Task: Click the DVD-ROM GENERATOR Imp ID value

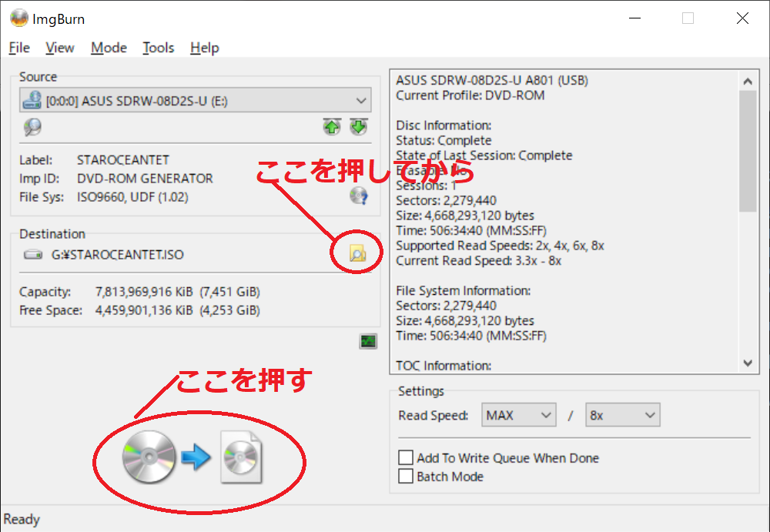Action: tap(145, 179)
